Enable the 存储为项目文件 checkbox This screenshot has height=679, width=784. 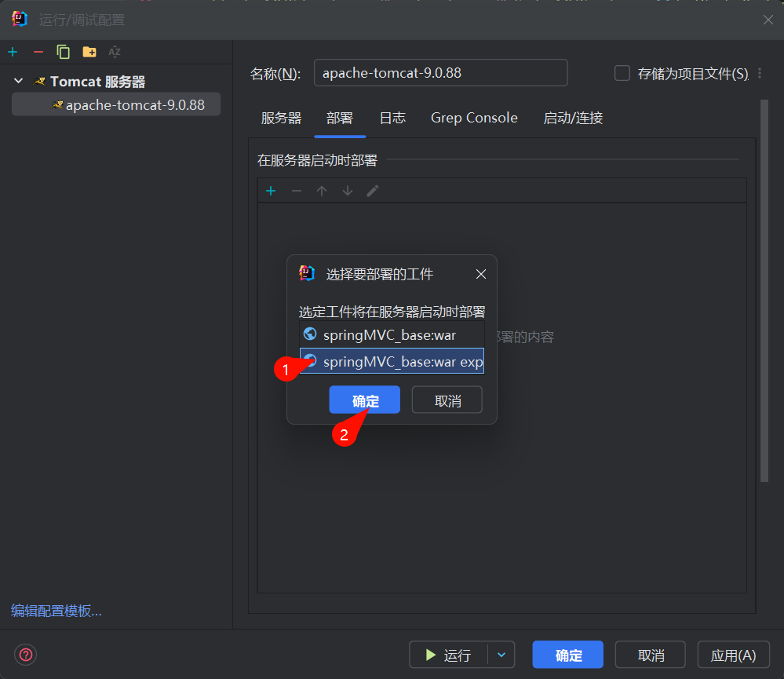coord(622,74)
